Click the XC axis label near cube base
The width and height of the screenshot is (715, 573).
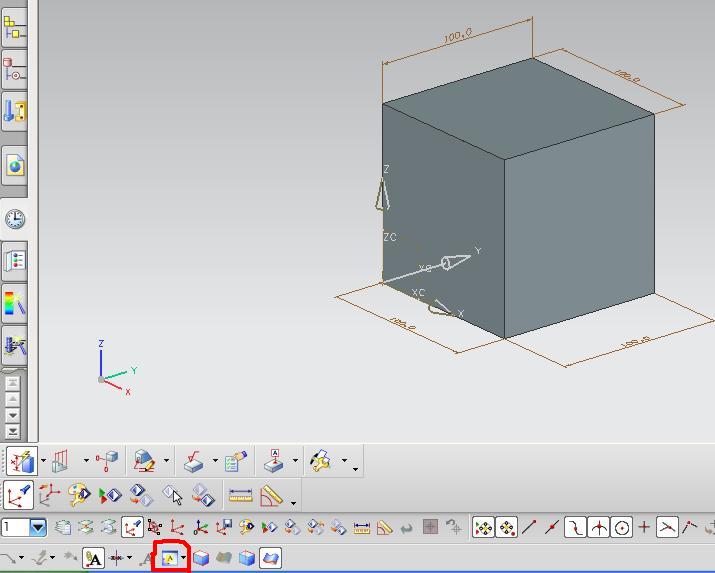(418, 293)
